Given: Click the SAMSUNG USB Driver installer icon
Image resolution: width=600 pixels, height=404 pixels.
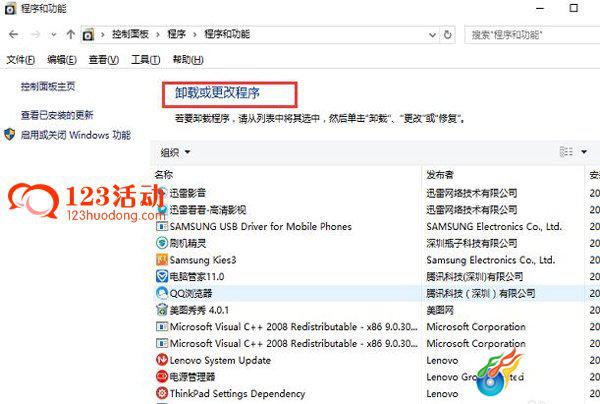Looking at the screenshot, I should 162,226.
